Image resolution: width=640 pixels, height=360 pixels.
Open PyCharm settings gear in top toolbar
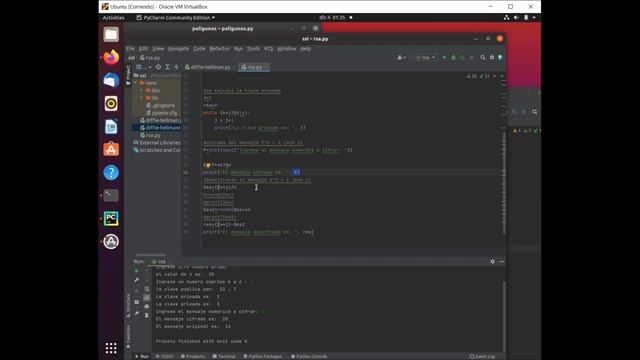492,58
